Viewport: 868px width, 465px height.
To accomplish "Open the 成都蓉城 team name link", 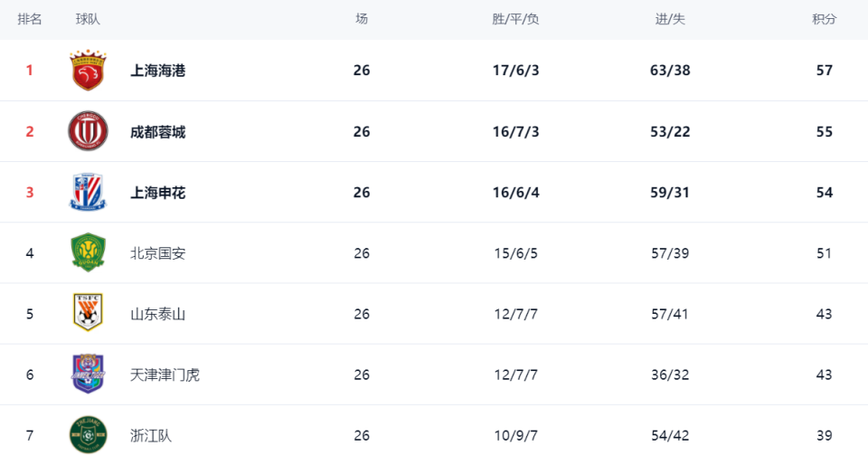I will click(x=157, y=132).
